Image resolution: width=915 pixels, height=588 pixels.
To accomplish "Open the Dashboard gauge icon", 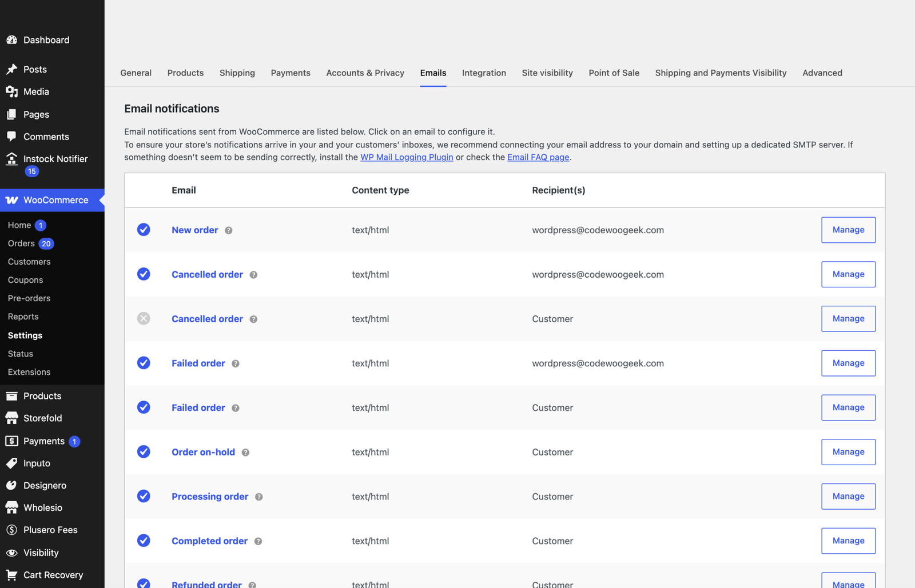I will click(11, 40).
